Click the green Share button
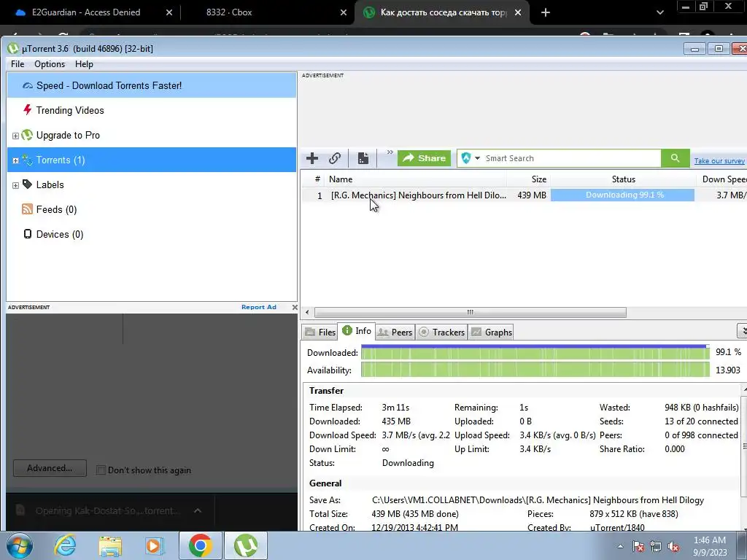747x560 pixels. (424, 158)
